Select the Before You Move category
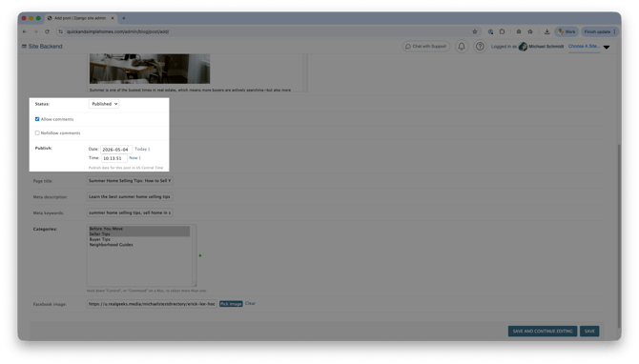 click(139, 229)
